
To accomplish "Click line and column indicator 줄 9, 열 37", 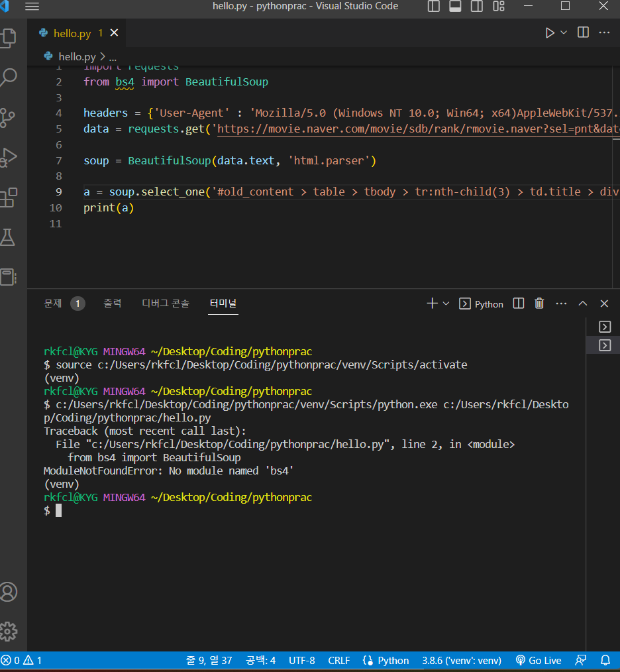I will coord(209,661).
